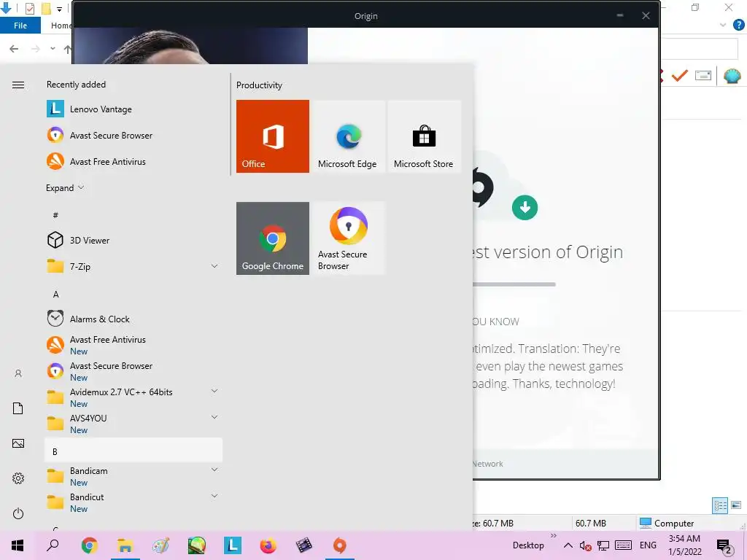
Task: Expand the Recently added list
Action: tap(65, 187)
